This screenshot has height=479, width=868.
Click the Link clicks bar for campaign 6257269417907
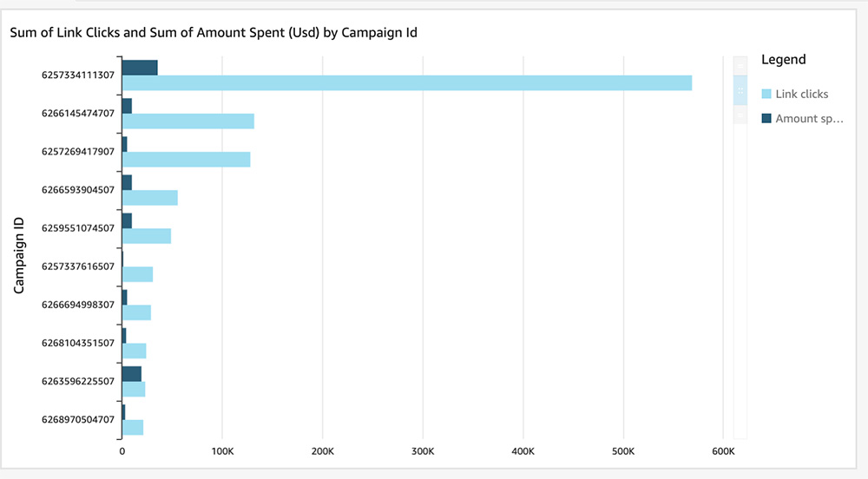[186, 160]
